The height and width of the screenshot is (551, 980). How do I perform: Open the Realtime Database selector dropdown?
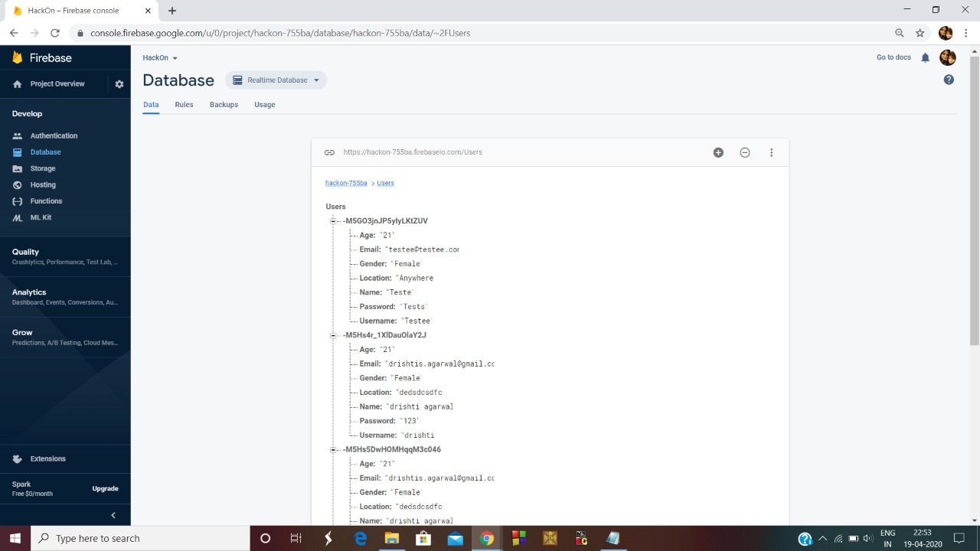pos(276,80)
